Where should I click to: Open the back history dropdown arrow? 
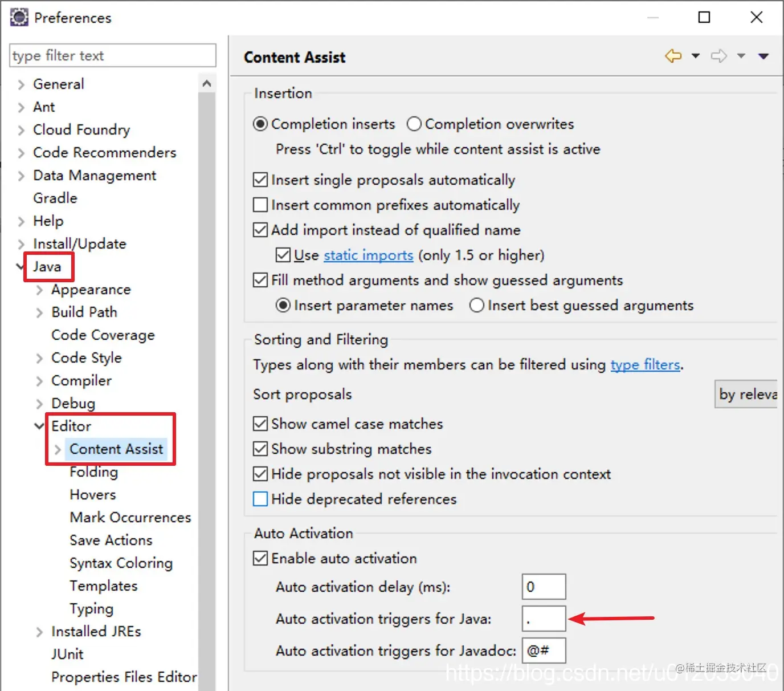coord(696,56)
